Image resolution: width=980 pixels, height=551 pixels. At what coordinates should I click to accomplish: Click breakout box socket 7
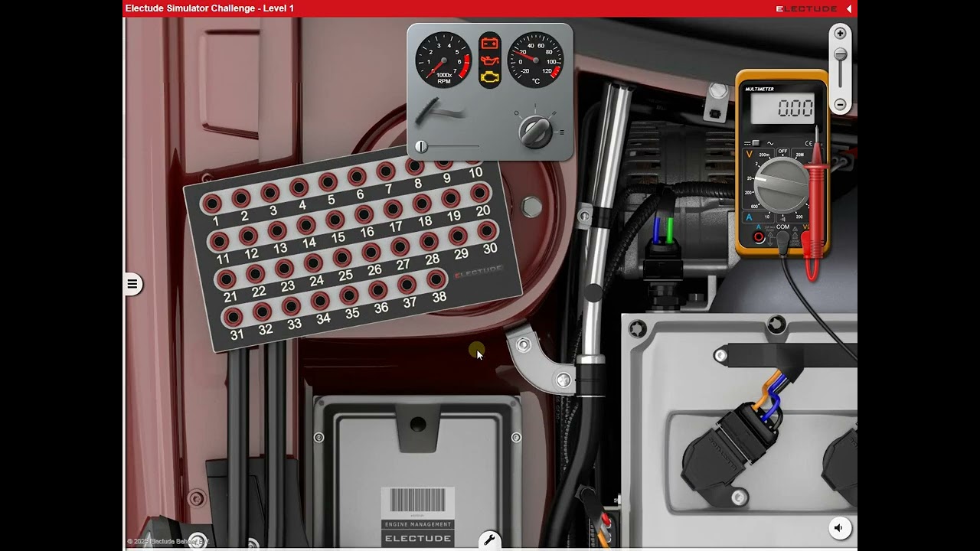point(386,170)
